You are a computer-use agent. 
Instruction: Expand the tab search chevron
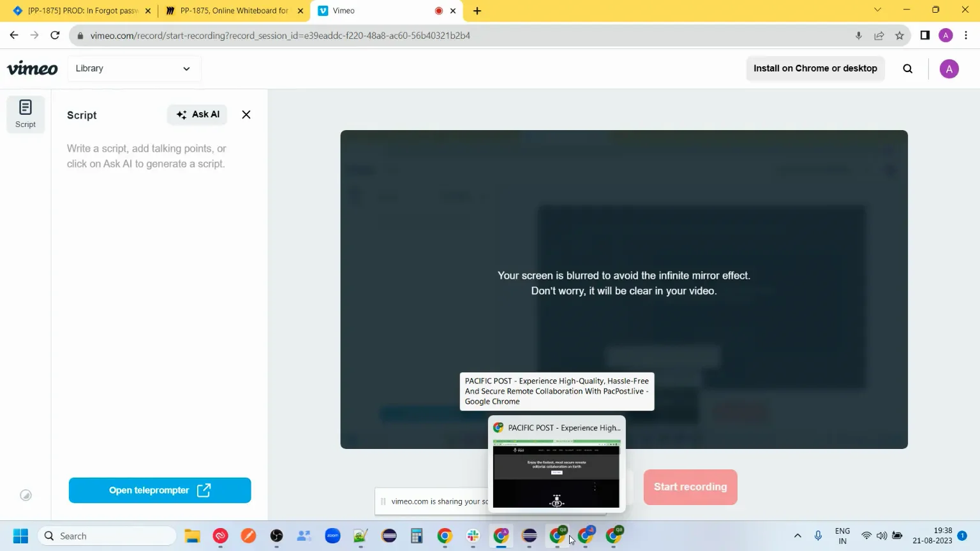click(x=877, y=10)
